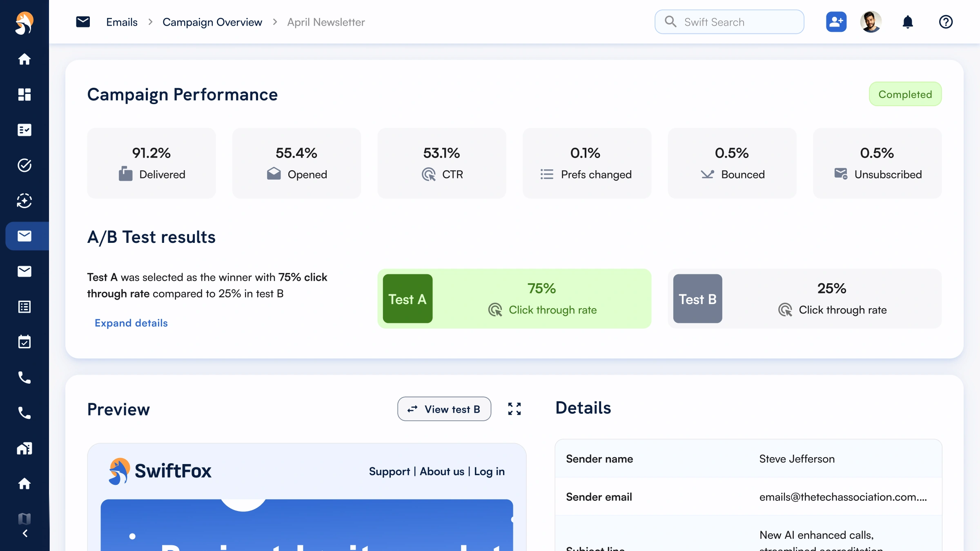The image size is (980, 551).
Task: Open the 53.1% CTR stat card
Action: point(442,163)
